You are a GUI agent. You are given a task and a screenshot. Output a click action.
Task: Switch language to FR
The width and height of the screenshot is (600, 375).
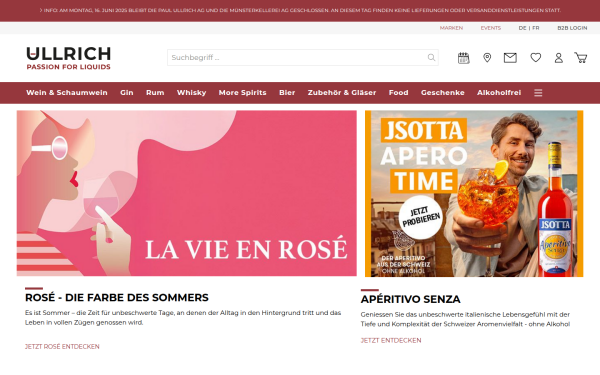tap(536, 28)
